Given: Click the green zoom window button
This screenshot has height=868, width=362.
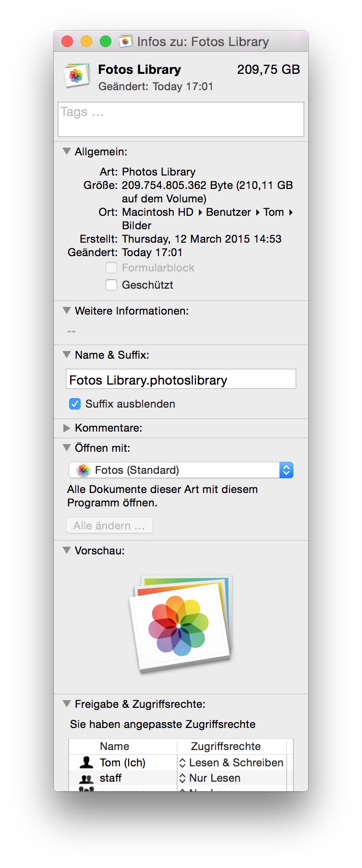Looking at the screenshot, I should 106,42.
